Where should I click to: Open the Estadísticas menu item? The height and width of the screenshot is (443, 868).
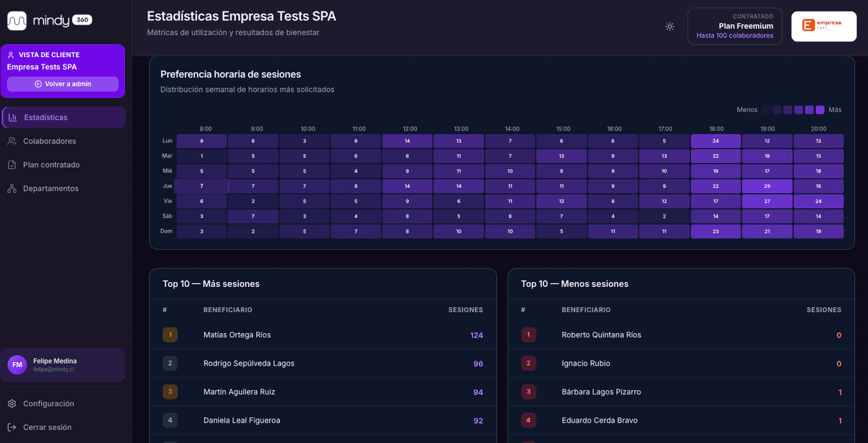[x=46, y=117]
